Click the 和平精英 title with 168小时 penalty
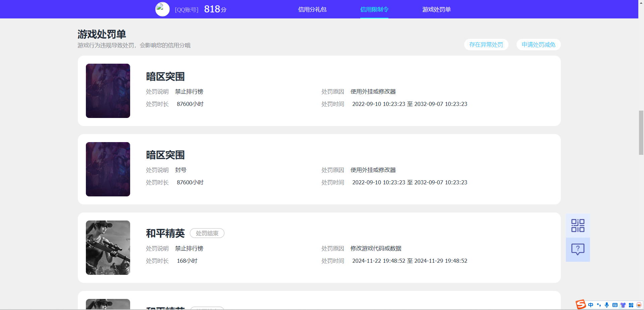 165,233
